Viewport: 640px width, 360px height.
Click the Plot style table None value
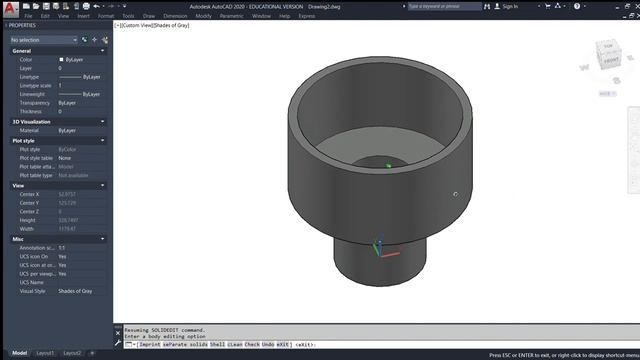tap(65, 158)
